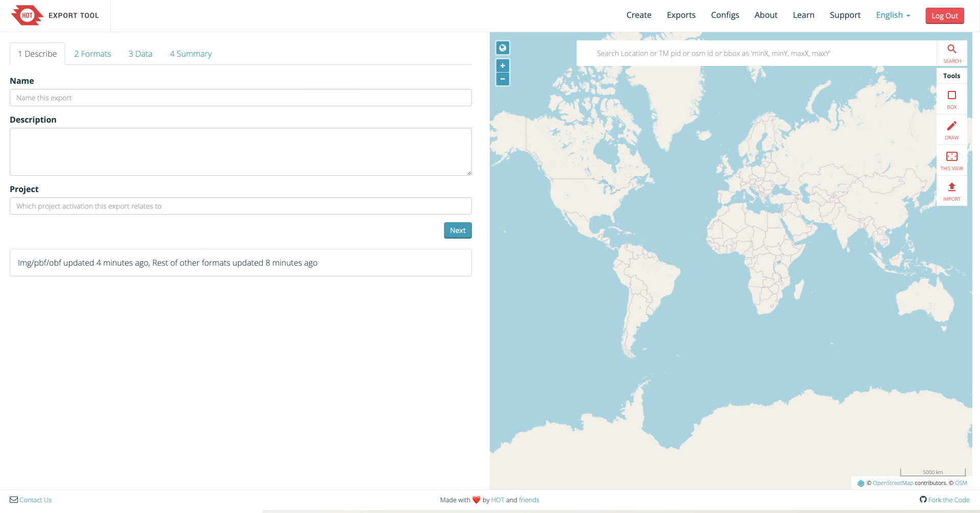Switch to the 2 Formats tab
The height and width of the screenshot is (513, 980).
click(92, 54)
